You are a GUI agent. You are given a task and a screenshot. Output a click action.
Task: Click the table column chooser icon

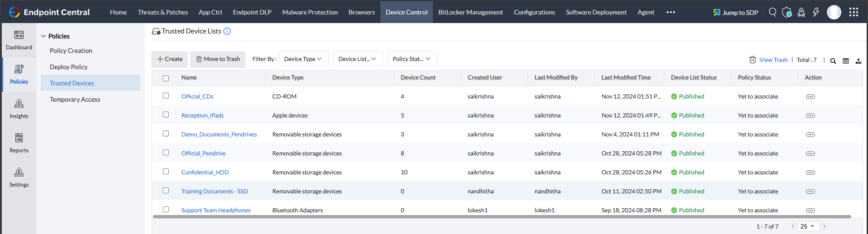846,61
